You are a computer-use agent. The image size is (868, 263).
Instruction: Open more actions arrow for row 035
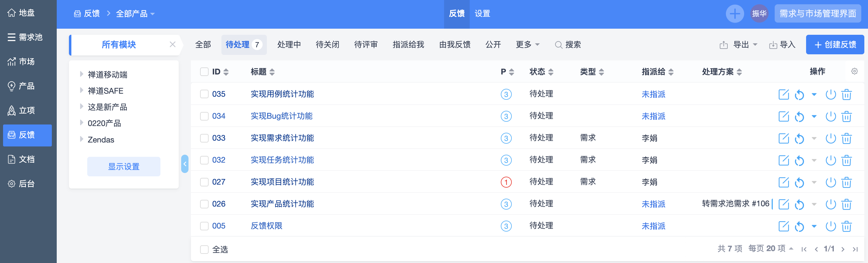tap(814, 95)
